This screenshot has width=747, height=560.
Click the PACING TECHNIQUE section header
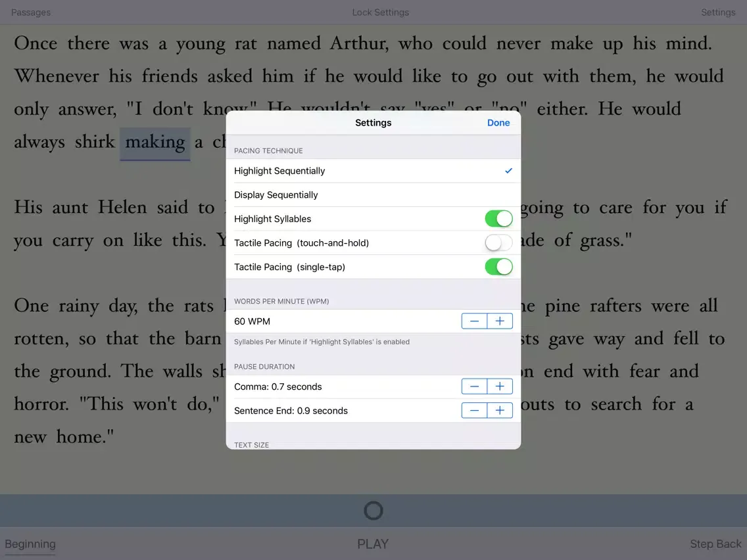click(268, 151)
